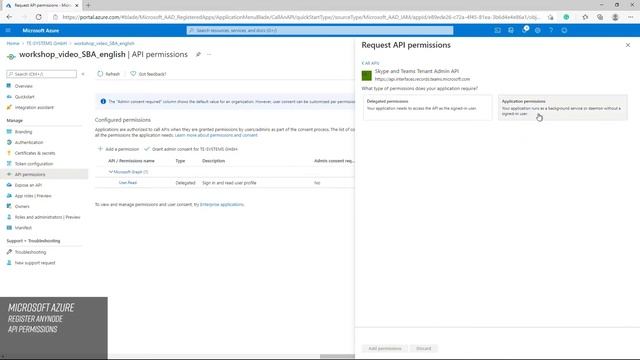Click the browser back arrow

pos(9,17)
